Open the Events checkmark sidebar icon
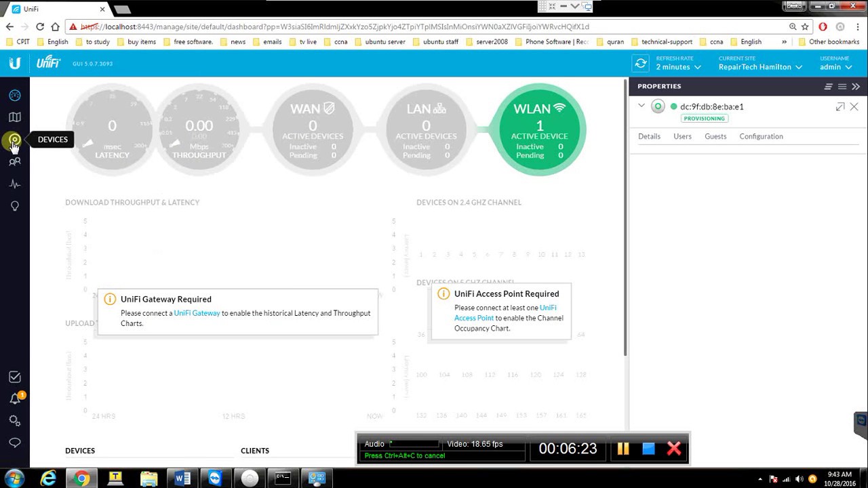The image size is (868, 488). click(x=15, y=377)
